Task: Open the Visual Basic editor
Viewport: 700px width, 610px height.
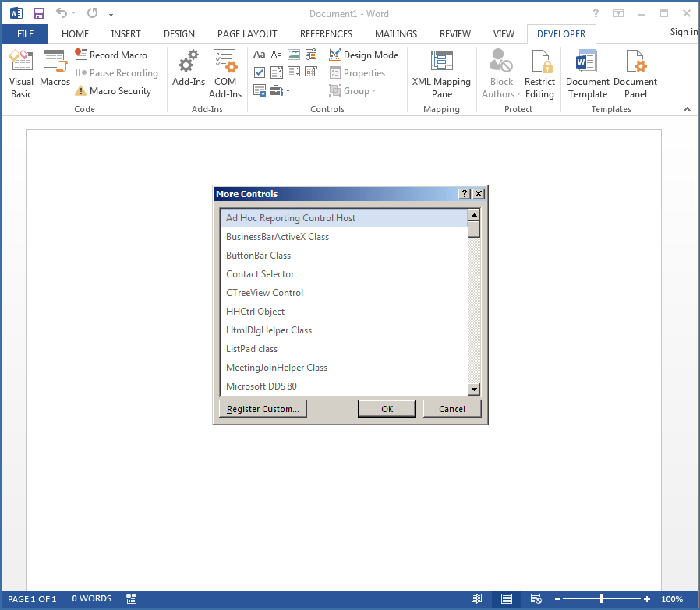Action: coord(21,74)
